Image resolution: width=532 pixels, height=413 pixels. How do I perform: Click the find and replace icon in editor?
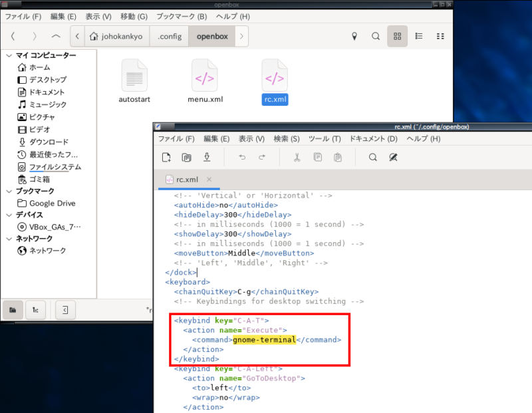pos(393,158)
